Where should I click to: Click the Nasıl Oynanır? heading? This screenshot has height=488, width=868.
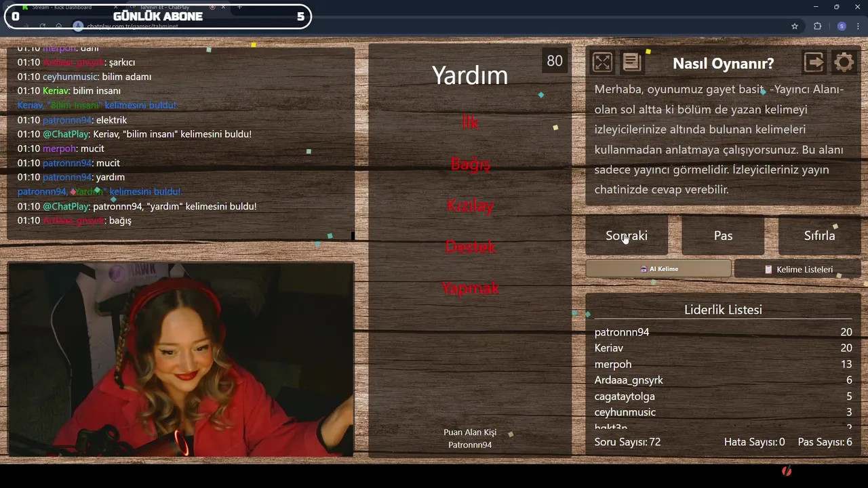click(723, 64)
